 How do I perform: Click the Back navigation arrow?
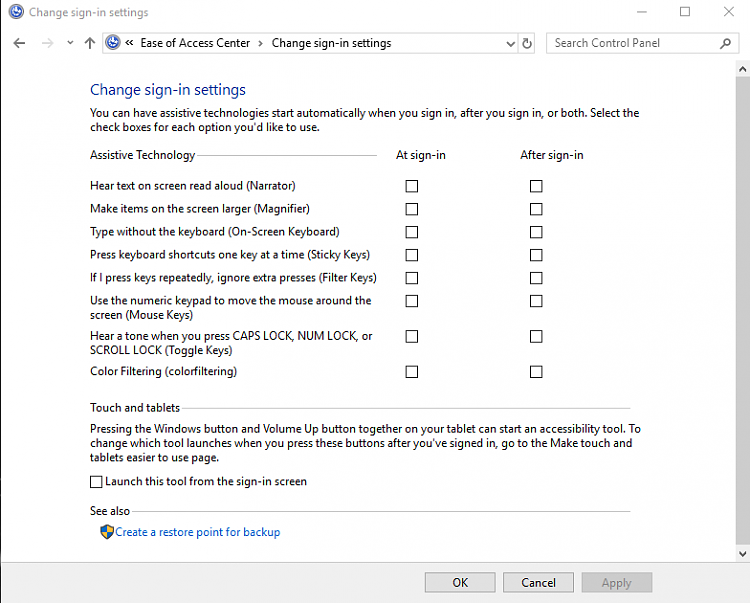click(20, 43)
